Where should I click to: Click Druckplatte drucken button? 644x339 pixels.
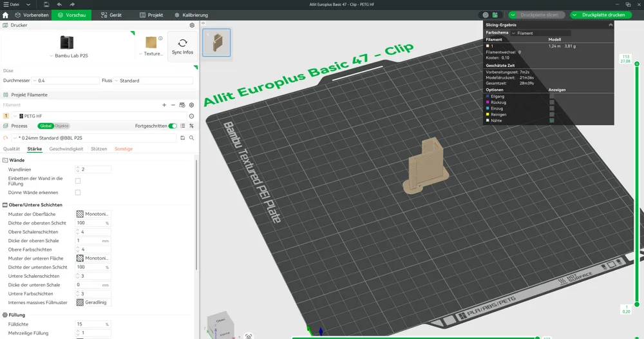[x=603, y=15]
